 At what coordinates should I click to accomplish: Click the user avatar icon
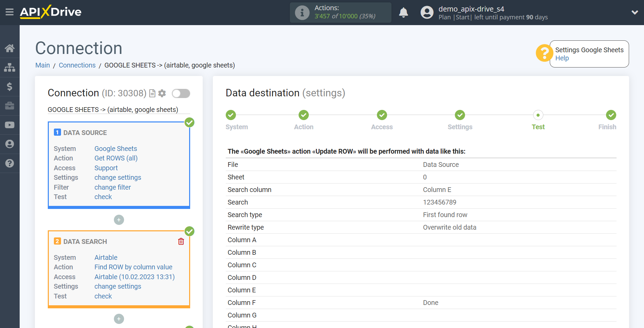click(427, 13)
